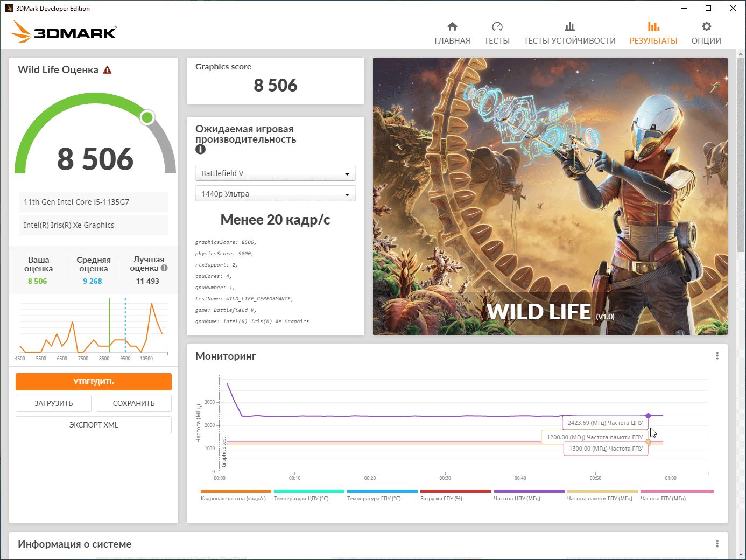746x560 pixels.
Task: Click the pink Частота ГПУ (МГц) legend swatch
Action: (x=677, y=491)
